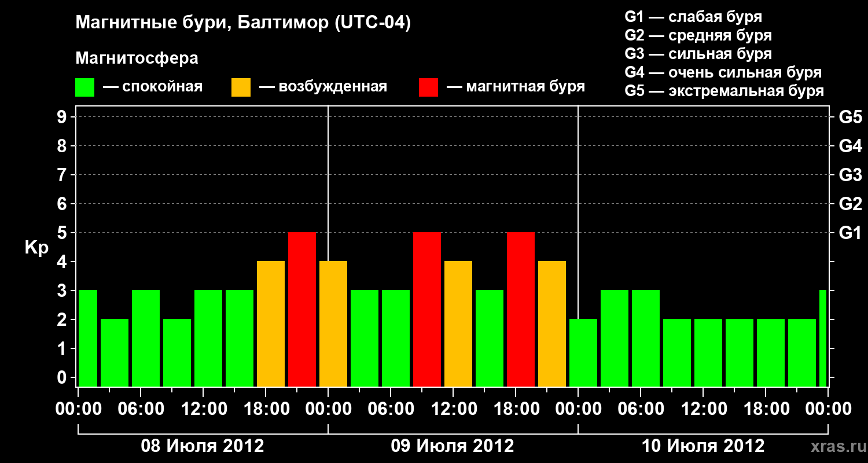Click legend text 'G1 — слабая буря'
868x463 pixels.
(693, 17)
